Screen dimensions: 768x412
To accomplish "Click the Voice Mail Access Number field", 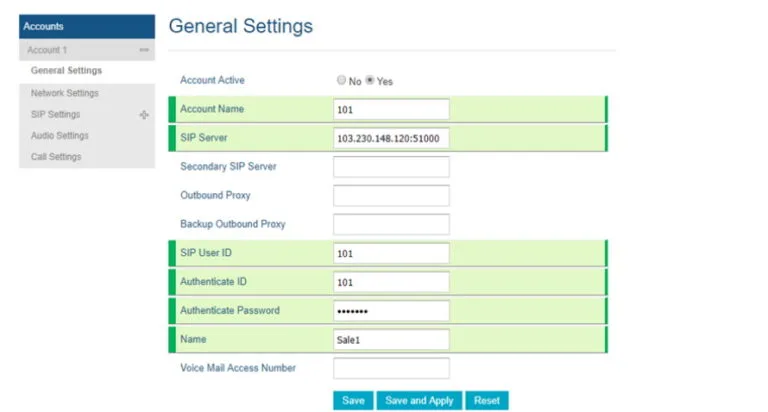I will coord(391,368).
